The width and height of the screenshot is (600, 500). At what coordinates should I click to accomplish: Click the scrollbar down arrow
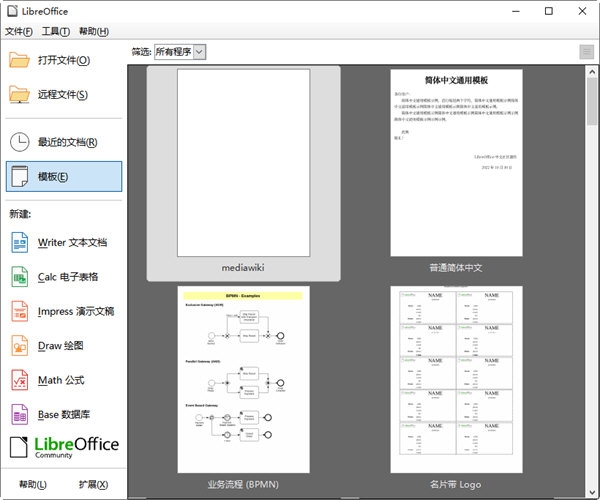[592, 492]
